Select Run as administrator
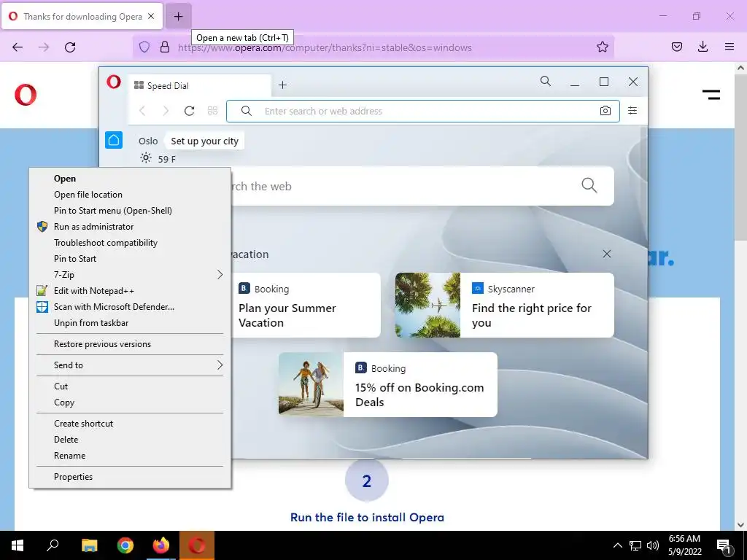The width and height of the screenshot is (747, 560). pyautogui.click(x=130, y=227)
